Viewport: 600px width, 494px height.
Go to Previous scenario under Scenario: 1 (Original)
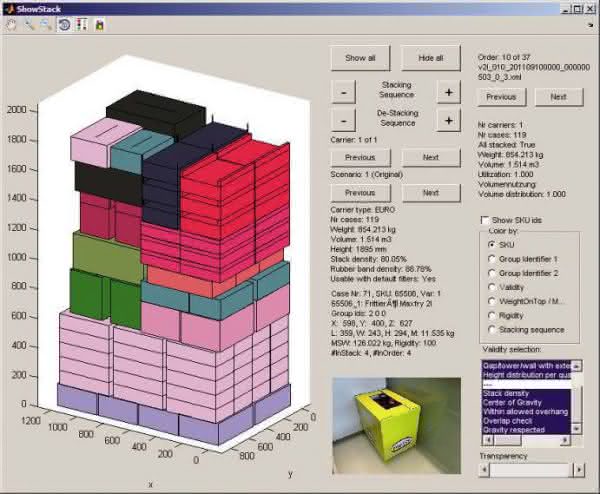click(x=360, y=192)
